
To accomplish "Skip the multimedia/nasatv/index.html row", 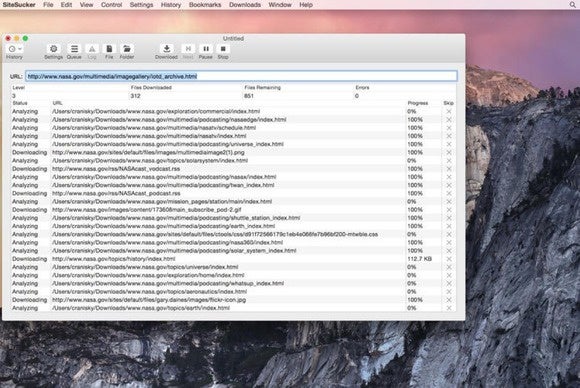I will click(x=449, y=136).
